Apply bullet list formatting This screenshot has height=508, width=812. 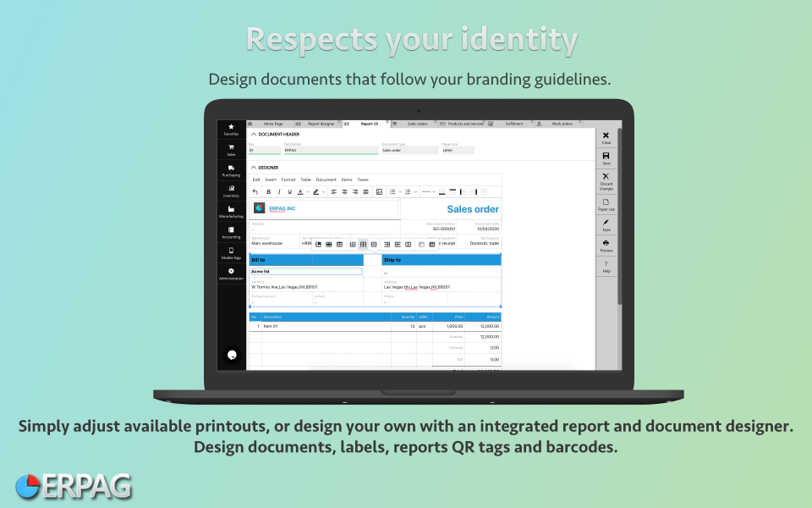392,192
